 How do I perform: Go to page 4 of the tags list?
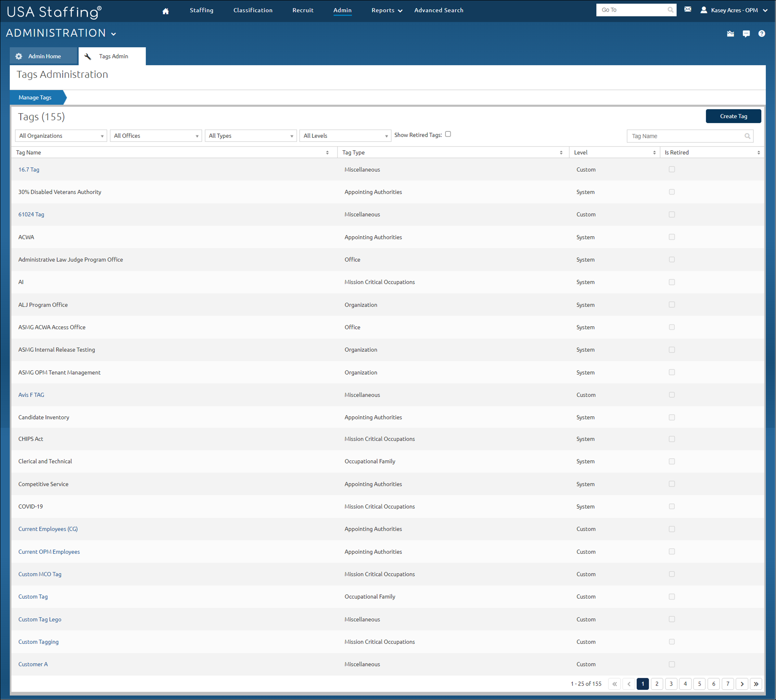click(x=685, y=684)
